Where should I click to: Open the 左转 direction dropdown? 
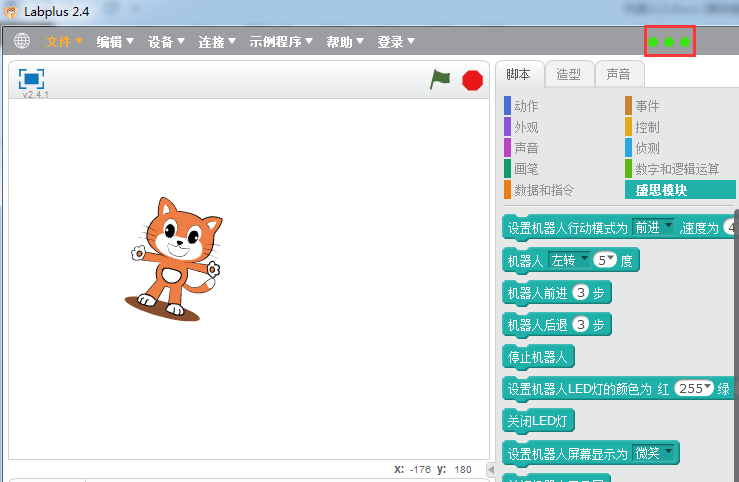click(x=569, y=260)
